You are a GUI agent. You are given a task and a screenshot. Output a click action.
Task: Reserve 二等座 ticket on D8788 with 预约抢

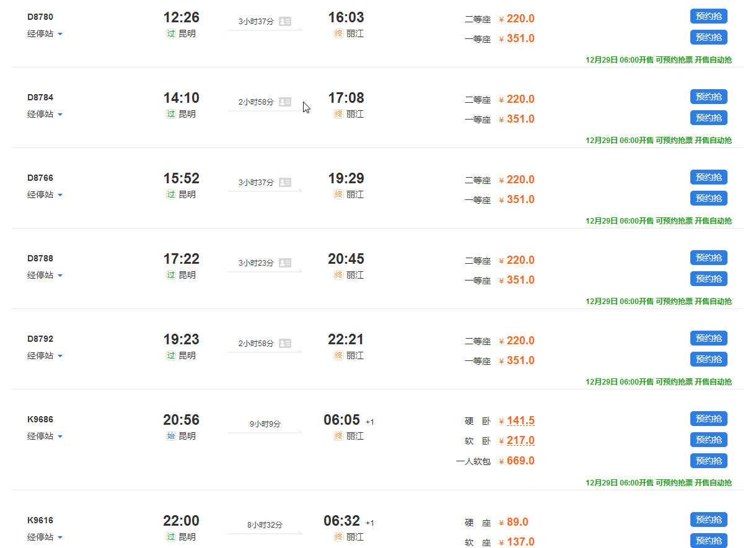(x=708, y=258)
